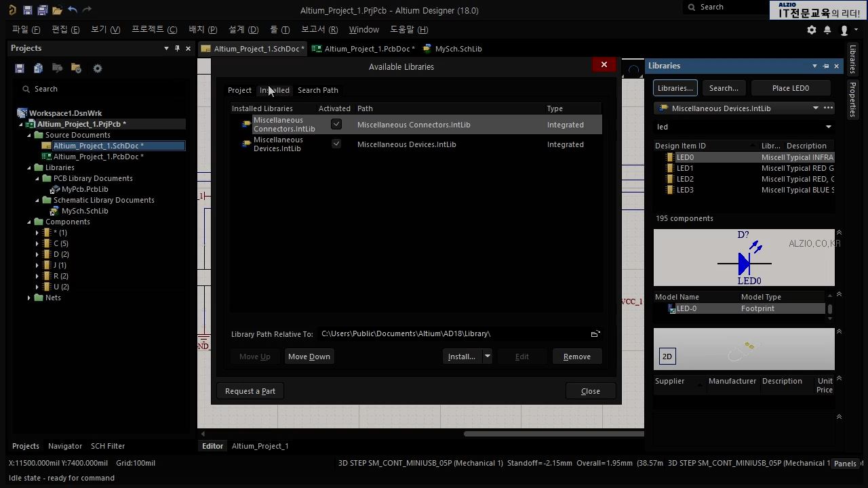
Task: Open the Libraries panel options dropdown arrow
Action: tap(814, 66)
